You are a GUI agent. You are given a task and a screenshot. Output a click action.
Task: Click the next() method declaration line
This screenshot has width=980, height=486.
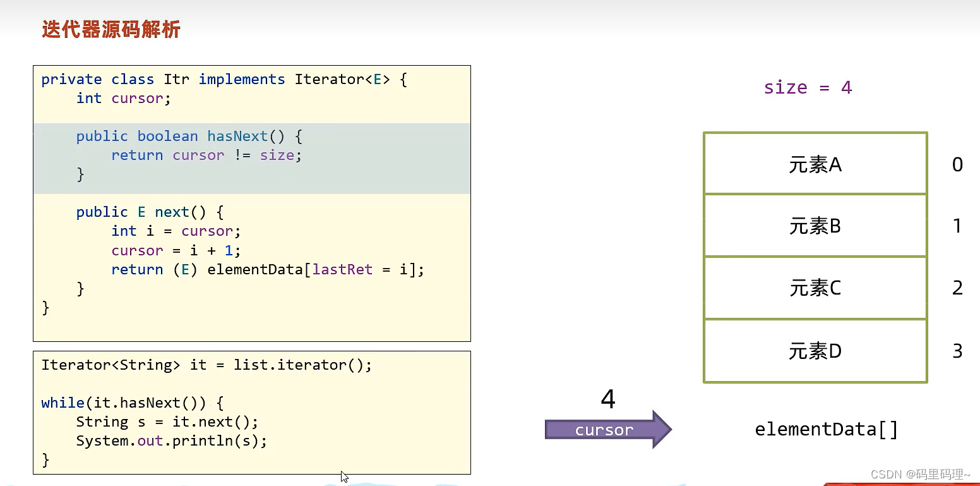click(148, 212)
